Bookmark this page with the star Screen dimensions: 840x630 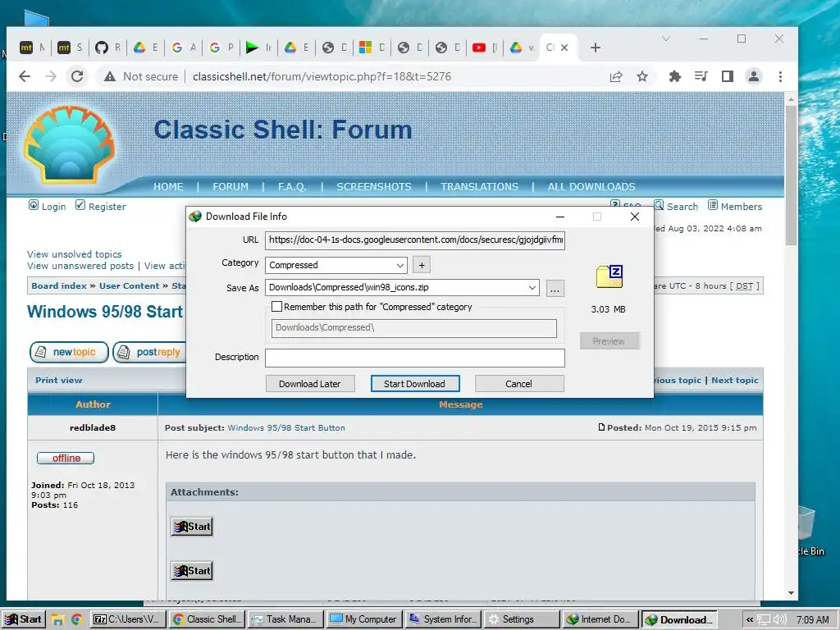[642, 76]
